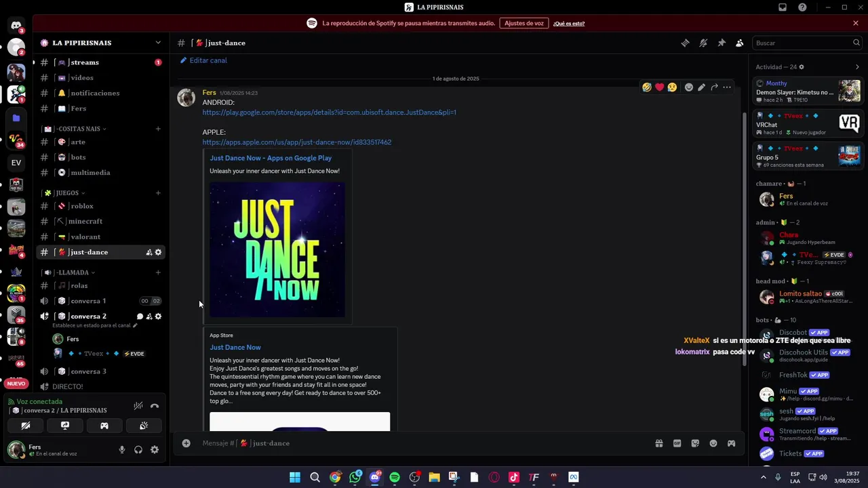Mute microphone in user panel
868x488 pixels.
click(x=122, y=449)
